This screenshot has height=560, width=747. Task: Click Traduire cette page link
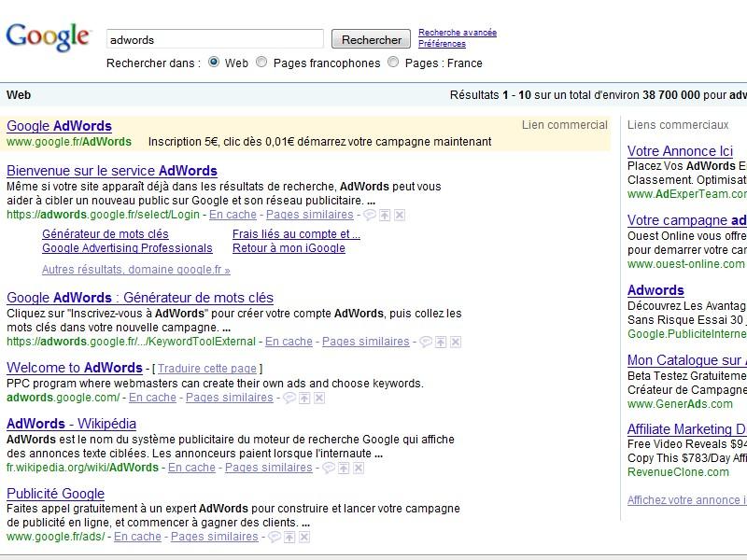pos(207,369)
